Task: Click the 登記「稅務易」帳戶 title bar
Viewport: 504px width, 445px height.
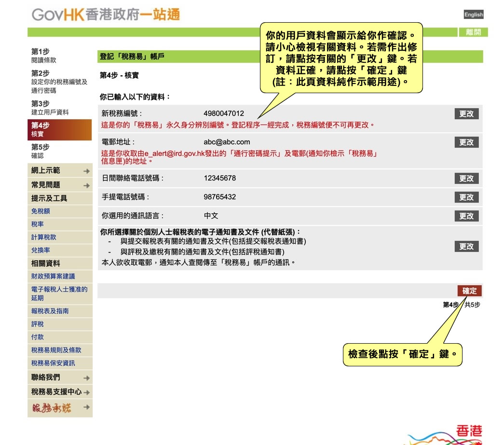Action: point(290,56)
